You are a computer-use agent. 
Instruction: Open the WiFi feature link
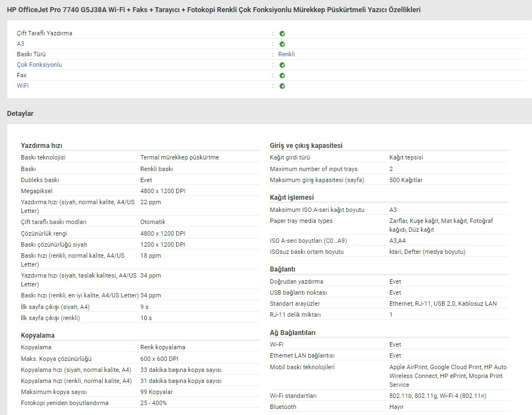point(23,86)
